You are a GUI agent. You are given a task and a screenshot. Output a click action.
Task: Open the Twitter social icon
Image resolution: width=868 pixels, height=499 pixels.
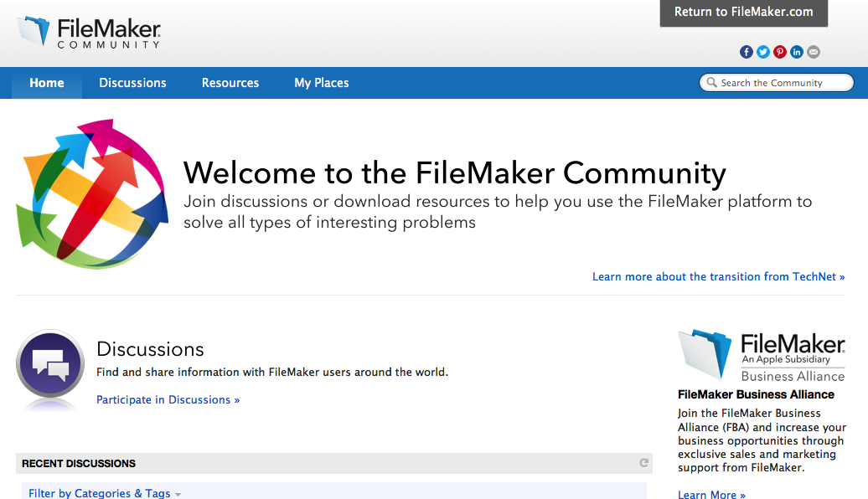pyautogui.click(x=763, y=52)
